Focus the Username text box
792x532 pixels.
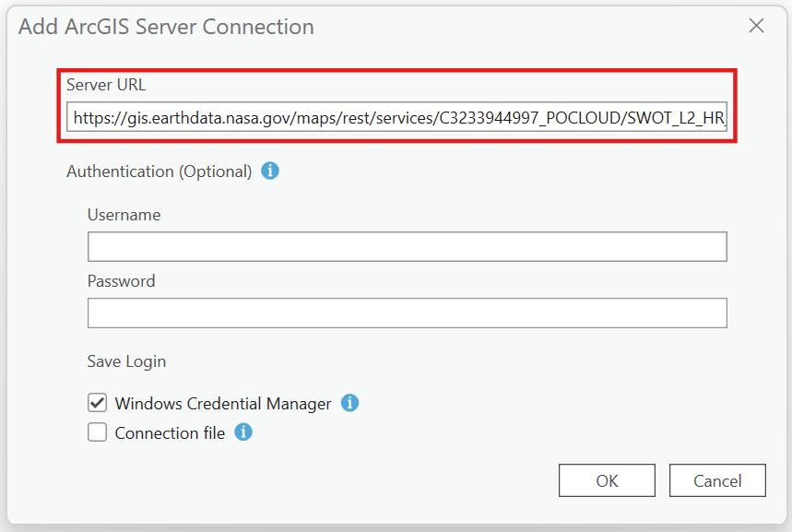408,246
